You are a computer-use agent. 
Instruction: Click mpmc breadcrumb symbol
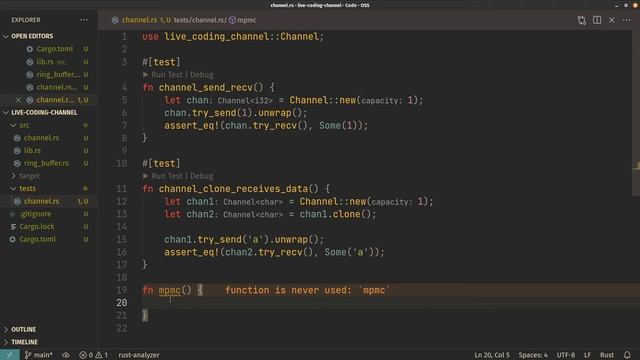247,20
